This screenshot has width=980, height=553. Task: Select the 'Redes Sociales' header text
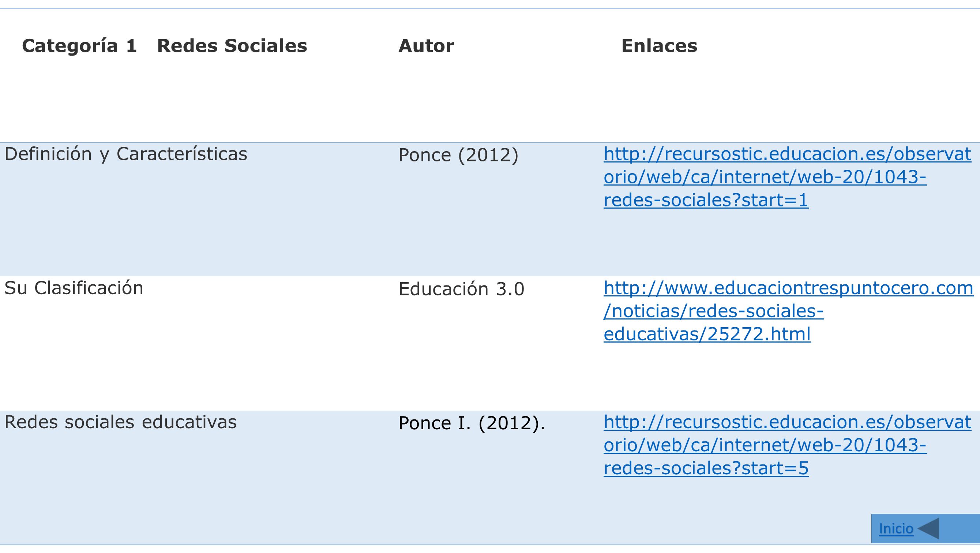[x=232, y=46]
